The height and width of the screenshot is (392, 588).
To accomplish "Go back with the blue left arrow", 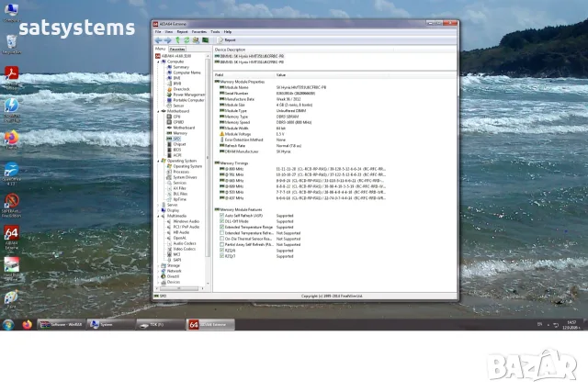I will [159, 40].
